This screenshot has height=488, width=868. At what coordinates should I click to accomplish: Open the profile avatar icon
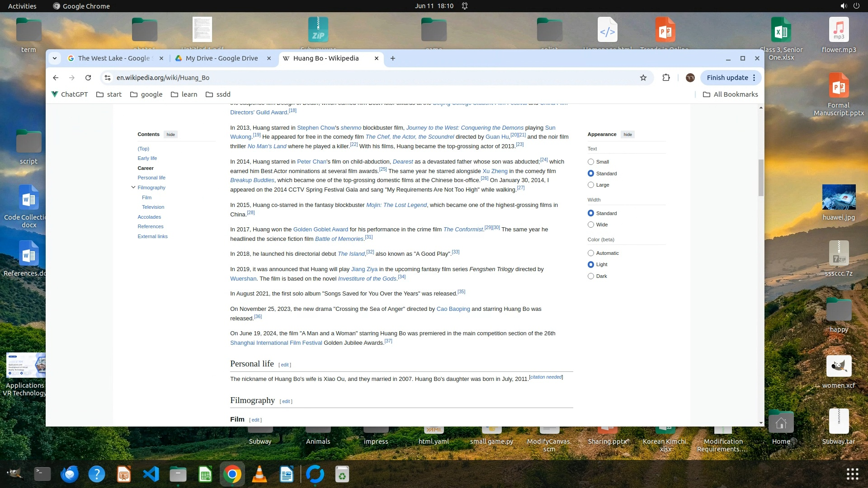[x=690, y=78]
